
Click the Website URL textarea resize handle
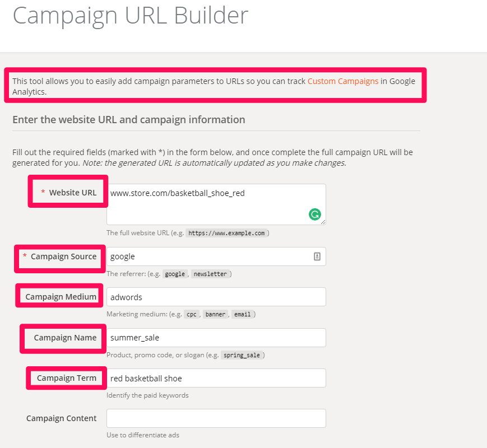click(323, 222)
